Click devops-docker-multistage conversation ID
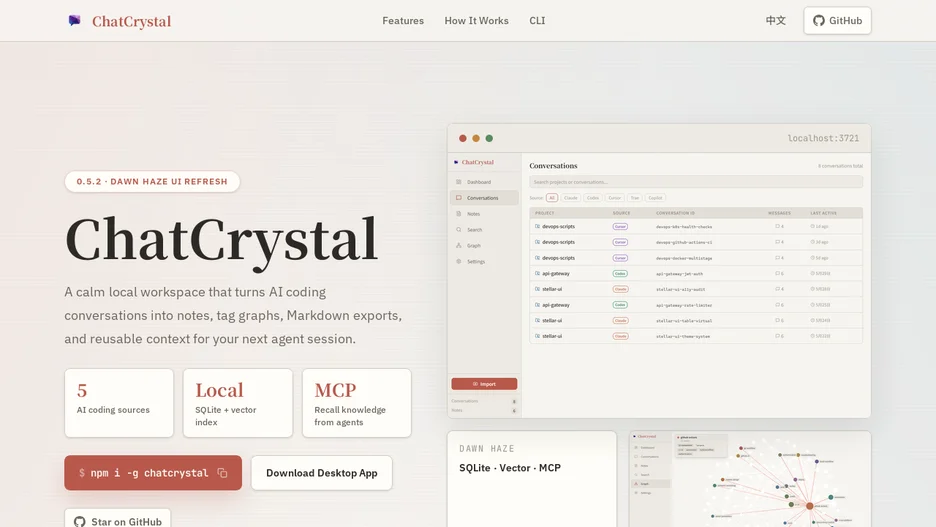Screen dimensions: 936x527 (x=684, y=258)
